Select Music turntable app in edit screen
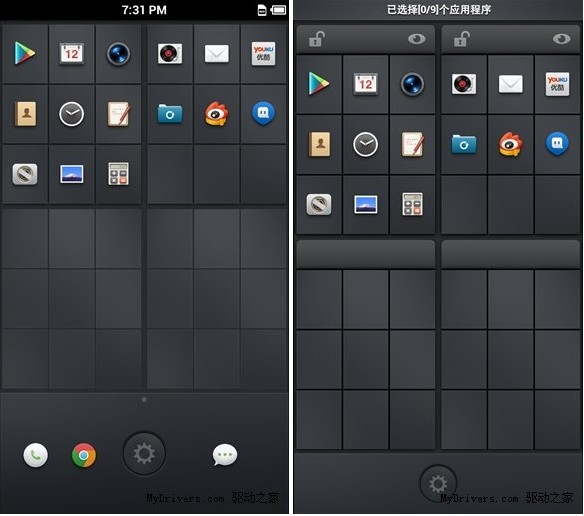Image resolution: width=584 pixels, height=516 pixels. pos(464,84)
